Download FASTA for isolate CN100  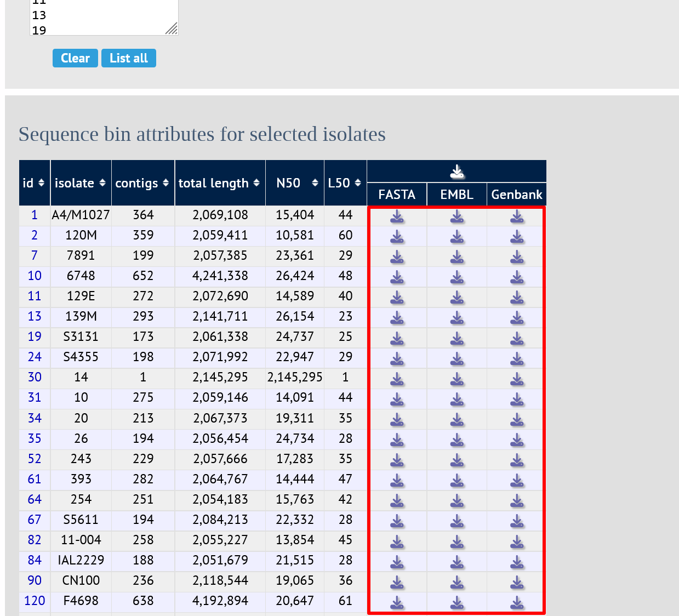tap(397, 583)
